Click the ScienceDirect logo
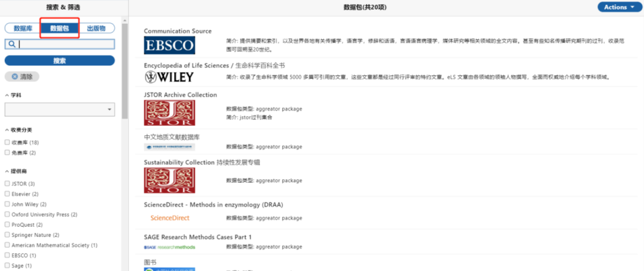The height and width of the screenshot is (271, 644). (169, 218)
